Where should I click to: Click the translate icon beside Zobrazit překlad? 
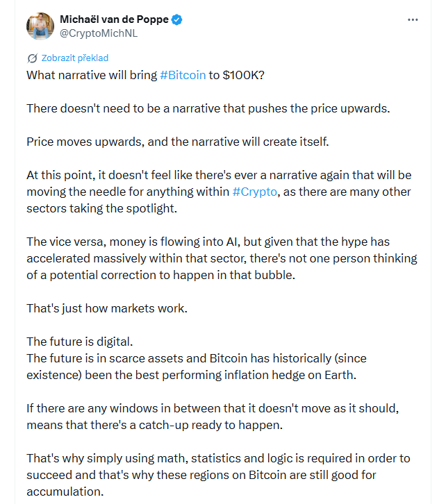pos(33,58)
